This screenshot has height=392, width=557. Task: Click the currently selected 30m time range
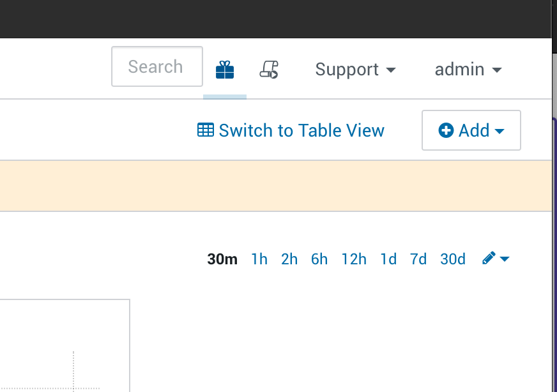222,259
